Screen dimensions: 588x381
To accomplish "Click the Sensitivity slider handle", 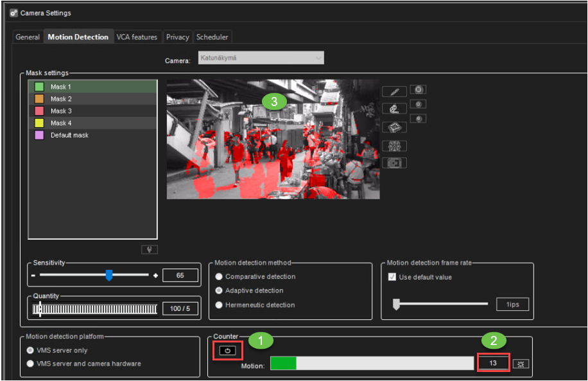I will point(109,276).
